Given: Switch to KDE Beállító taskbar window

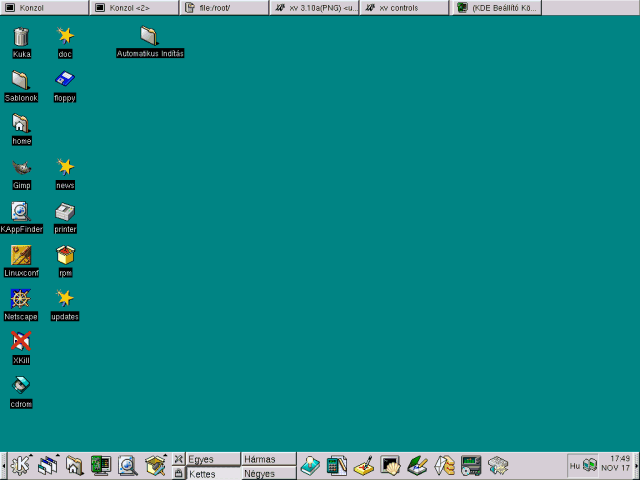Looking at the screenshot, I should pos(496,8).
